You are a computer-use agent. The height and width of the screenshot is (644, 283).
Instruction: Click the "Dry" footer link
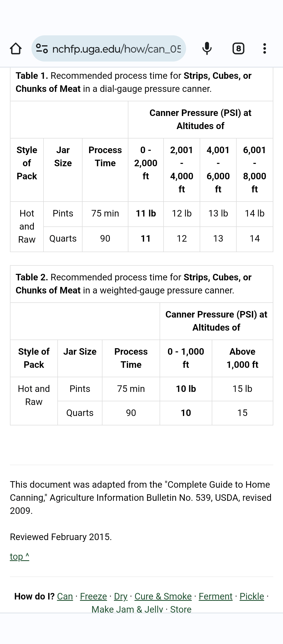click(x=121, y=596)
